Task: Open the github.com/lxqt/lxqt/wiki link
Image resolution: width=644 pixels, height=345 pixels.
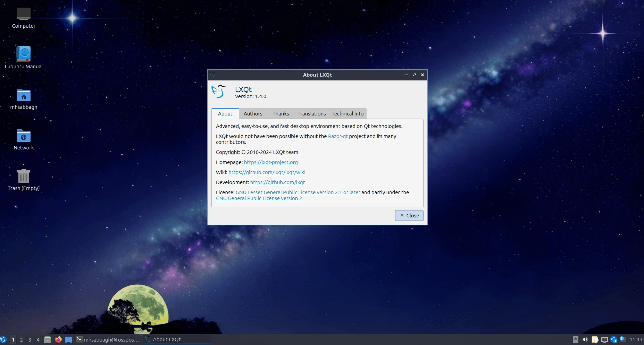Action: pos(267,172)
